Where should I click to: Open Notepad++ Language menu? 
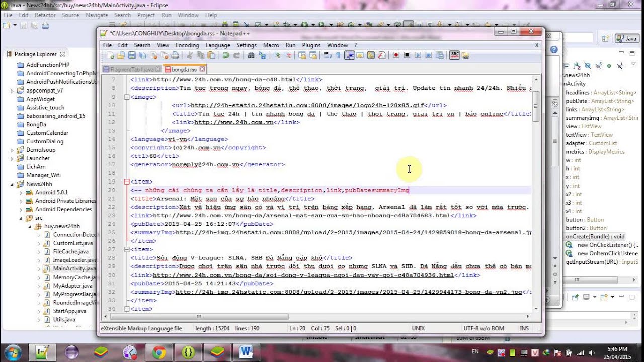pyautogui.click(x=218, y=45)
